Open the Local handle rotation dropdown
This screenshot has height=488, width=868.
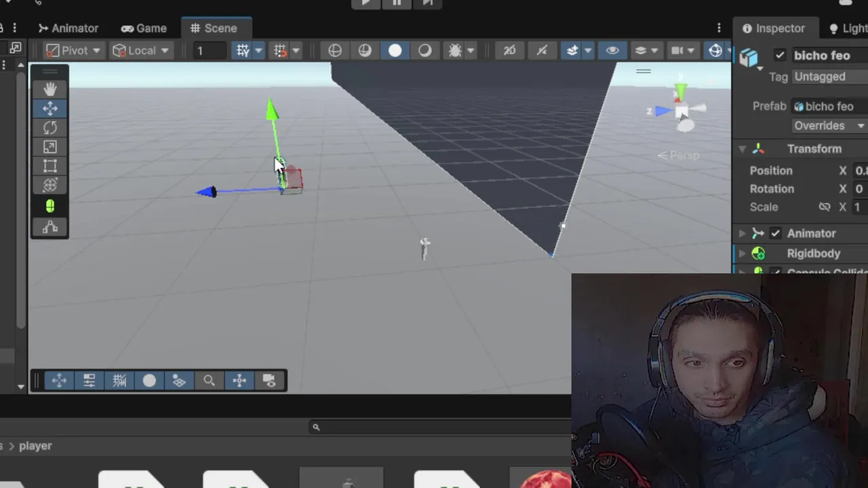pos(141,51)
